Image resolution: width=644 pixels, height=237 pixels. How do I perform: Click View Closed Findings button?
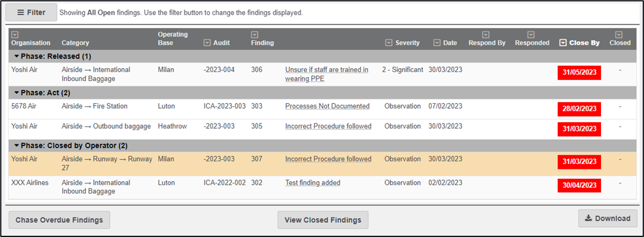click(323, 220)
